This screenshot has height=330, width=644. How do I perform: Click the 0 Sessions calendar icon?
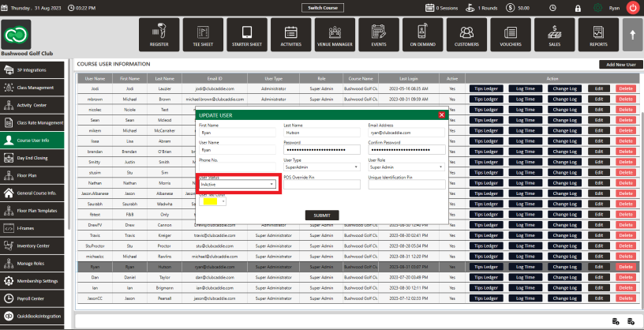[x=429, y=8]
